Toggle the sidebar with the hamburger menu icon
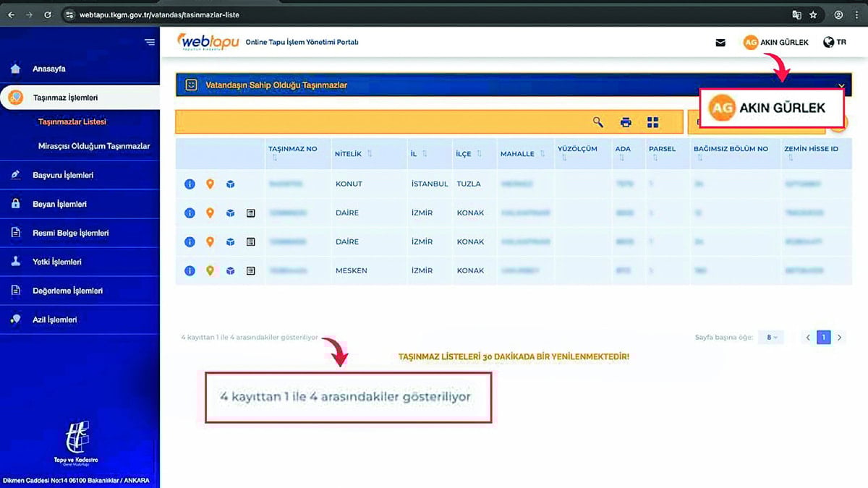 coord(150,42)
